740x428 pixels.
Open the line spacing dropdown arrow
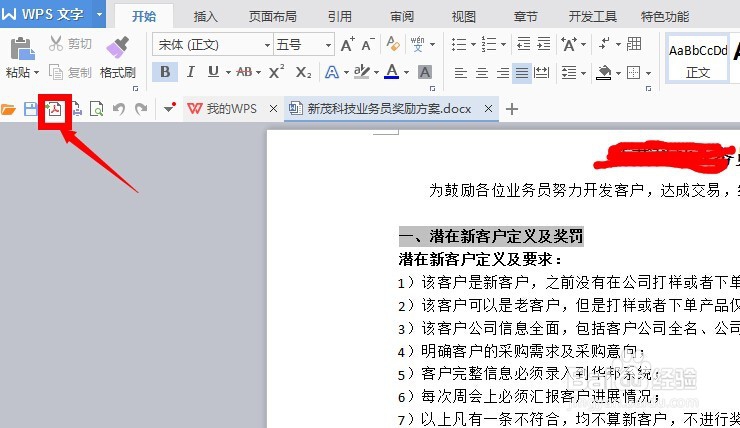[x=584, y=73]
